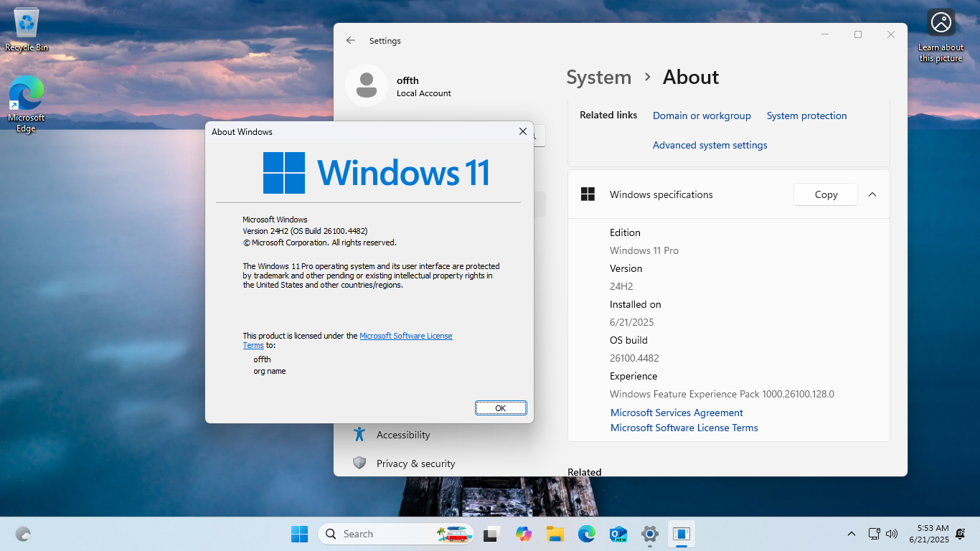Screen dimensions: 980x551
Task: Open the Recycle Bin desktop icon
Action: pyautogui.click(x=27, y=30)
